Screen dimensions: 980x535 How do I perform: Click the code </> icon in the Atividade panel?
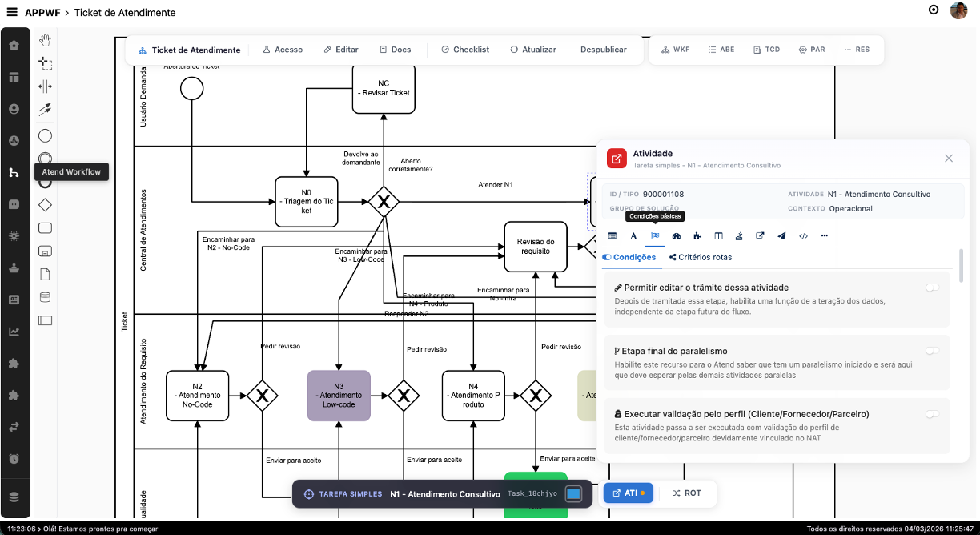point(804,235)
